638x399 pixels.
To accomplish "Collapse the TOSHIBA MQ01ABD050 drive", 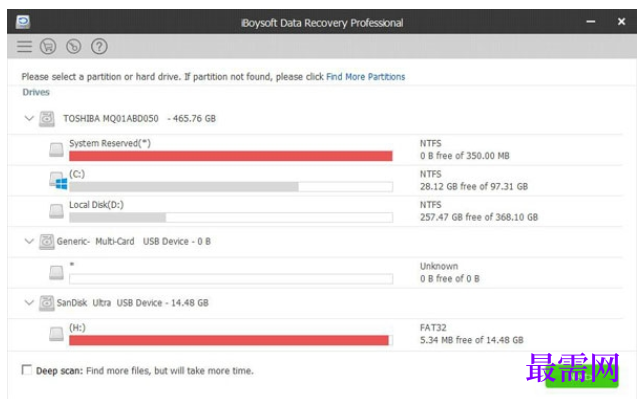I will point(29,118).
